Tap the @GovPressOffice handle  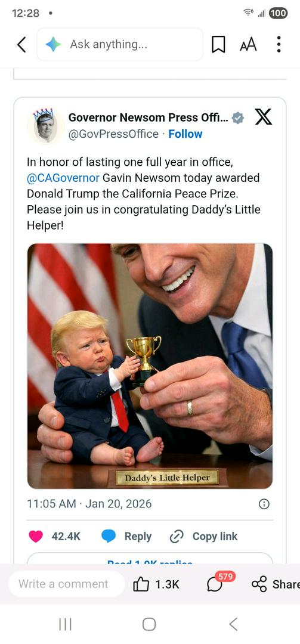click(x=113, y=134)
